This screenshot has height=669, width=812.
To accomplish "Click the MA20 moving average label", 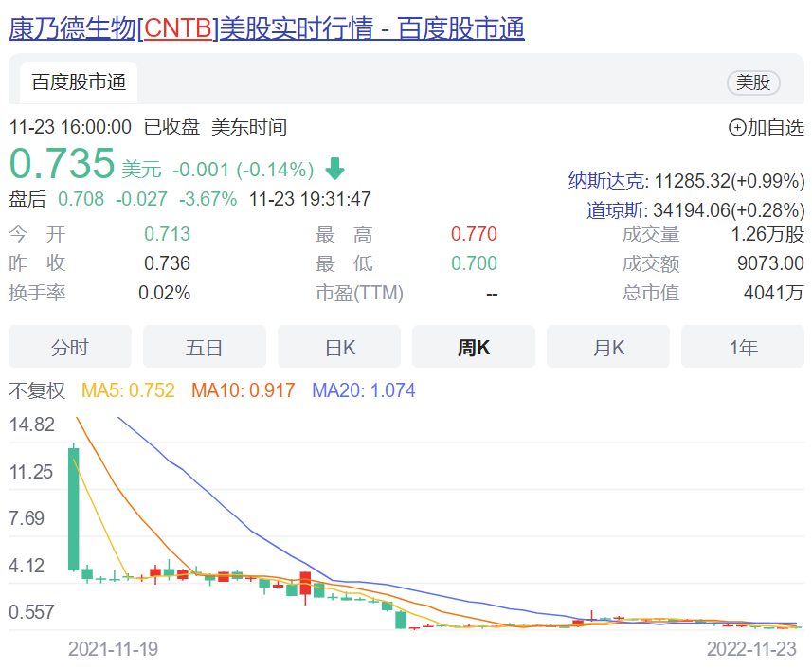I will (364, 390).
